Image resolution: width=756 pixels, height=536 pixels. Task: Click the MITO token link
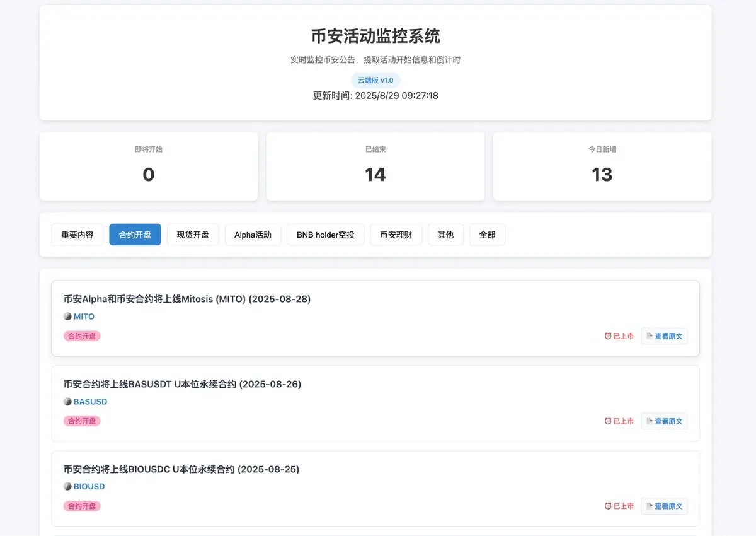(x=84, y=317)
